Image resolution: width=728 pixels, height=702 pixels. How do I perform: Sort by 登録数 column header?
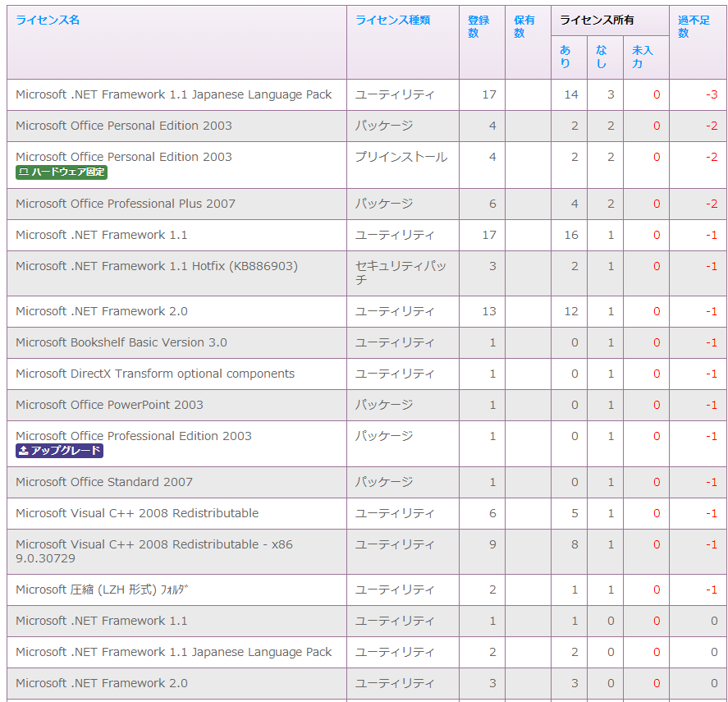(478, 26)
